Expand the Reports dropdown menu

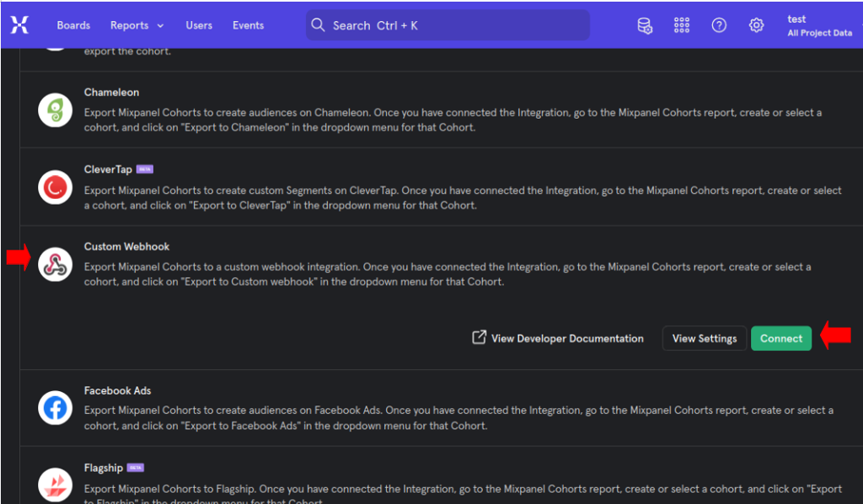[x=137, y=25]
